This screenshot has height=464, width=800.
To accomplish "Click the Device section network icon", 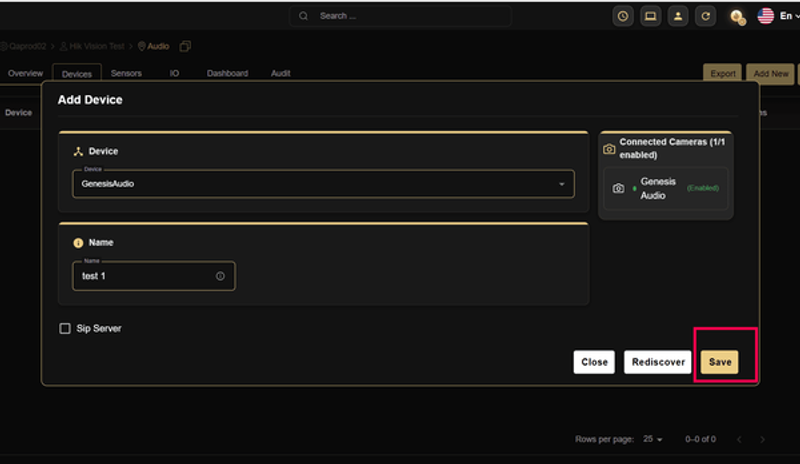I will 78,151.
